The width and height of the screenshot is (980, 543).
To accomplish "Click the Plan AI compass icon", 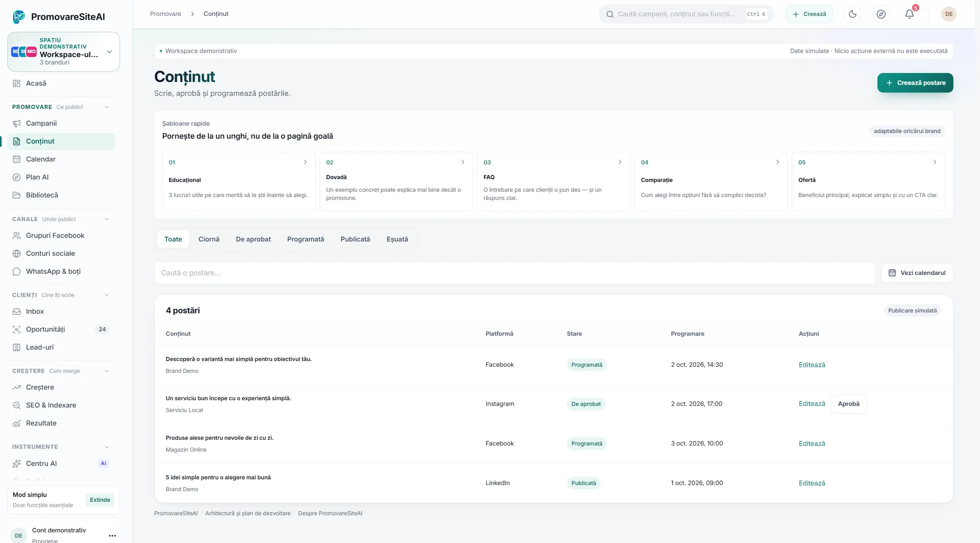I will [17, 177].
